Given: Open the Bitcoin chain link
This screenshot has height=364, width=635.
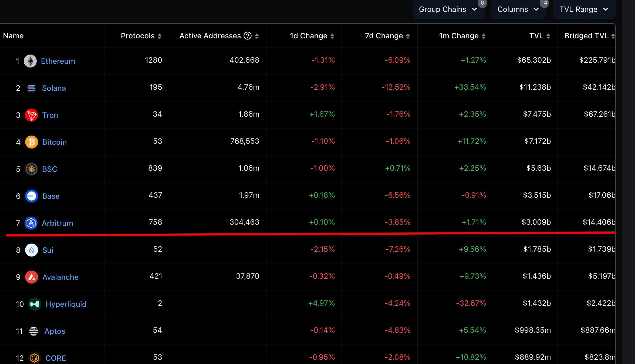Looking at the screenshot, I should (55, 142).
